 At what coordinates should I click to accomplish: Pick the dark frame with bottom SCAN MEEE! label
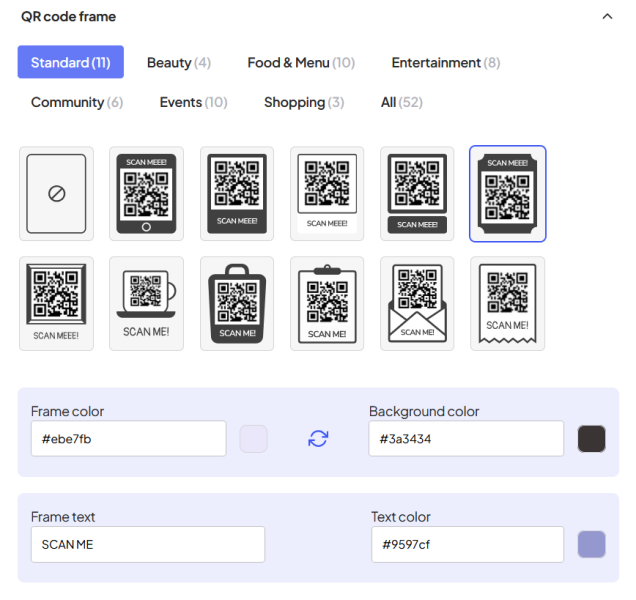tap(237, 194)
